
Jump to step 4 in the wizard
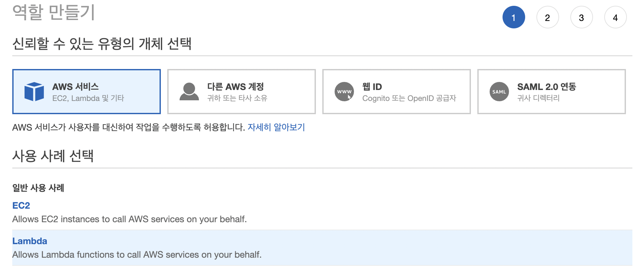[x=615, y=17]
